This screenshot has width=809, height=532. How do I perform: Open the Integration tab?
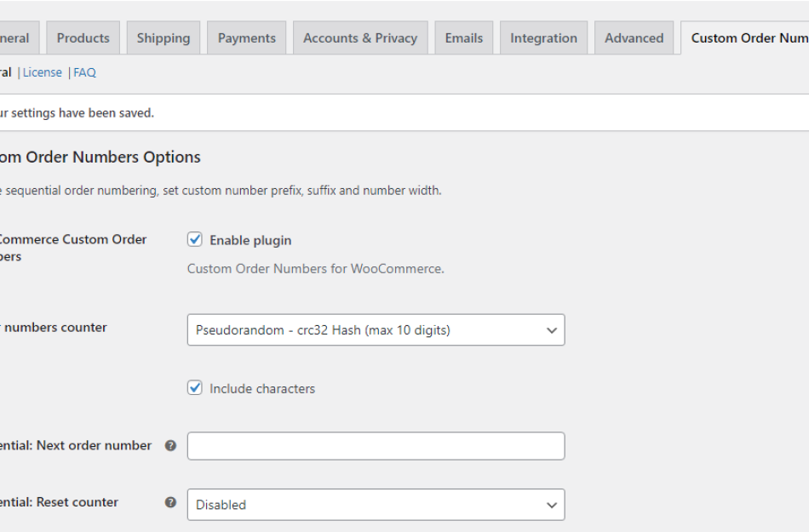542,37
